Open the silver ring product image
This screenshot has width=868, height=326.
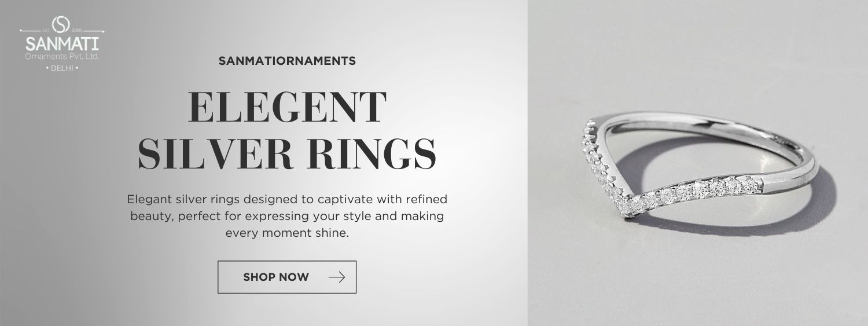pos(697,163)
